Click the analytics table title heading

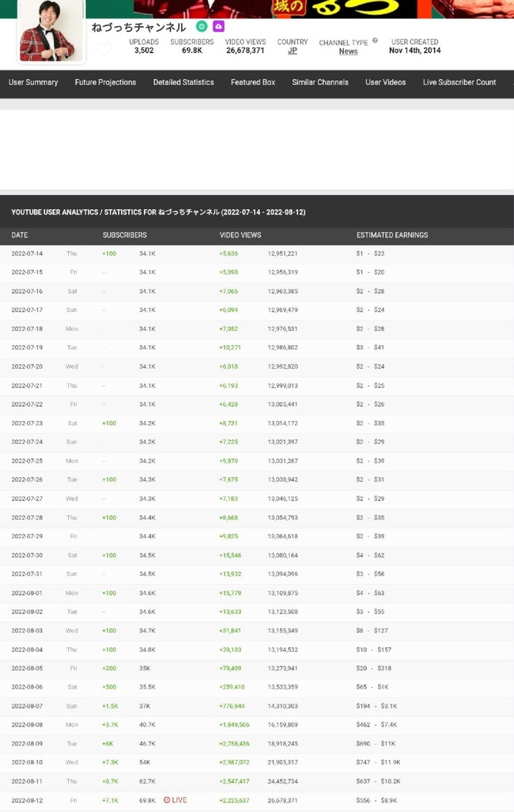[x=158, y=212]
